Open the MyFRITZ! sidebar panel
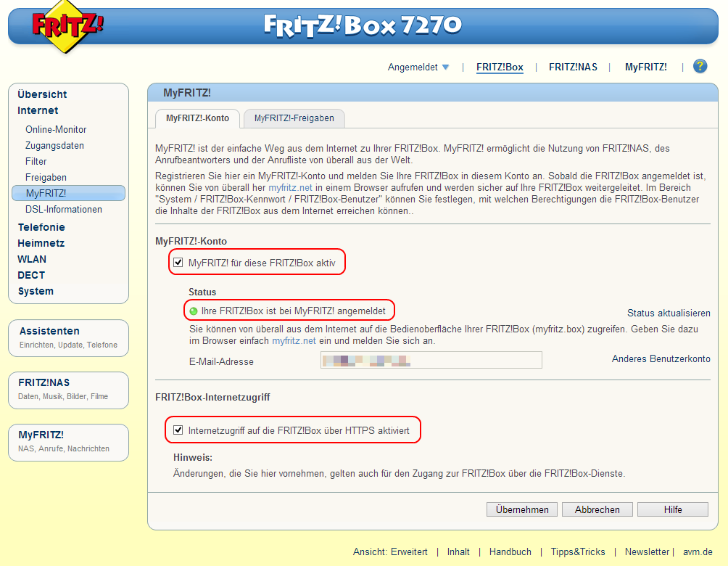This screenshot has width=728, height=566. point(68,443)
